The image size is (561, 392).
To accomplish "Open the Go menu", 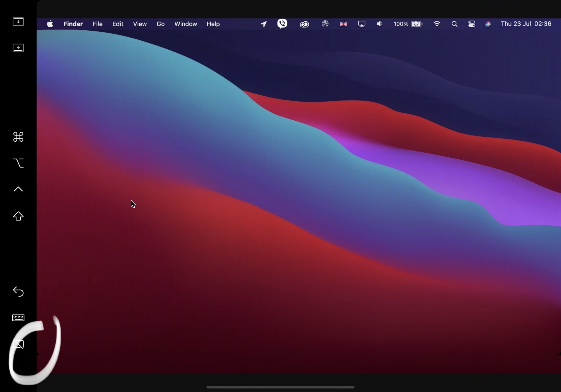I will 160,24.
